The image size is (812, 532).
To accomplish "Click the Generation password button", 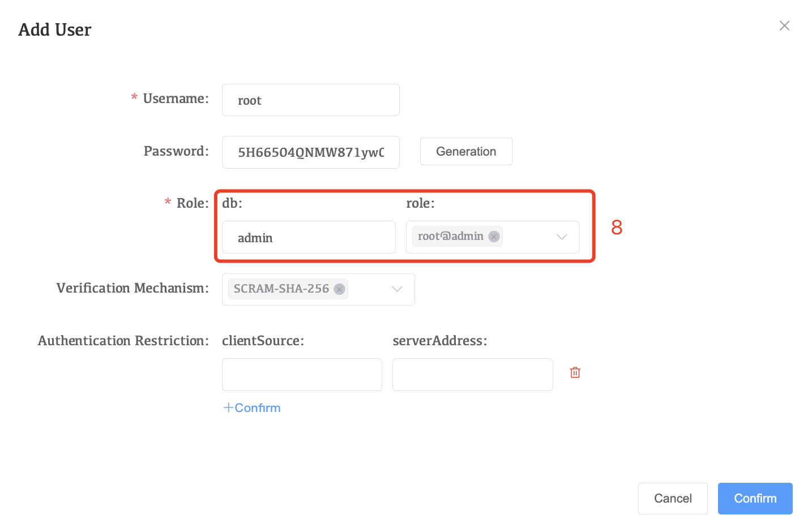I will pyautogui.click(x=465, y=152).
